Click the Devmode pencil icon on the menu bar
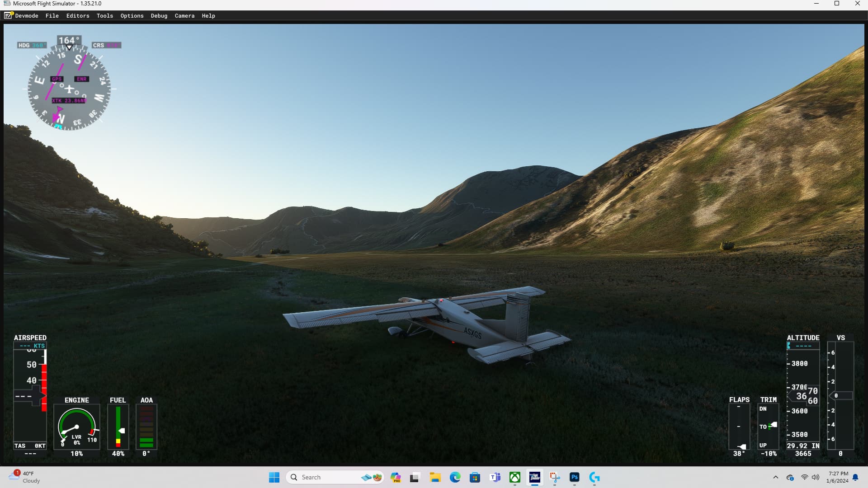 pos(8,15)
